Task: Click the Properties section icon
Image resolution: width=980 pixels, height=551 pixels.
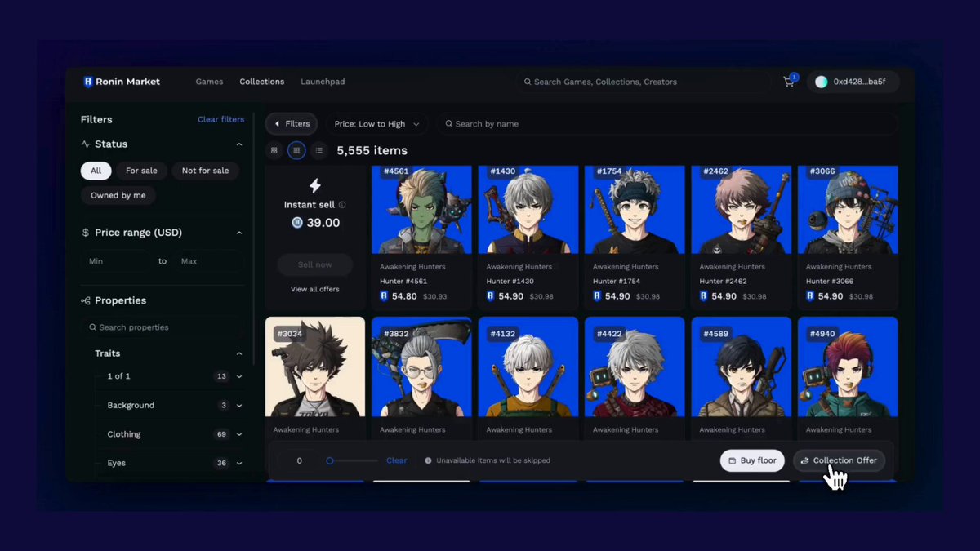Action: [86, 300]
